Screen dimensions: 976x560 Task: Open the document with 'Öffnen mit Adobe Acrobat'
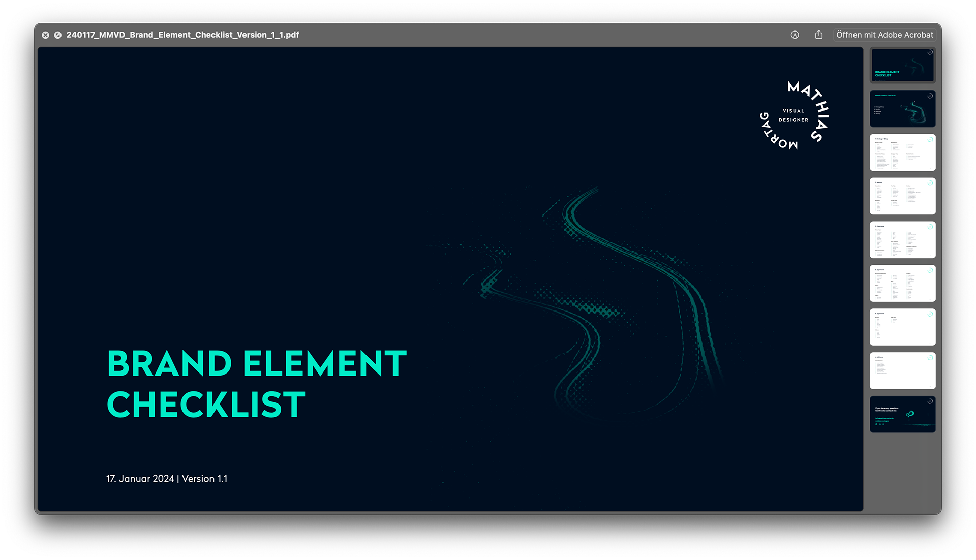pos(884,35)
